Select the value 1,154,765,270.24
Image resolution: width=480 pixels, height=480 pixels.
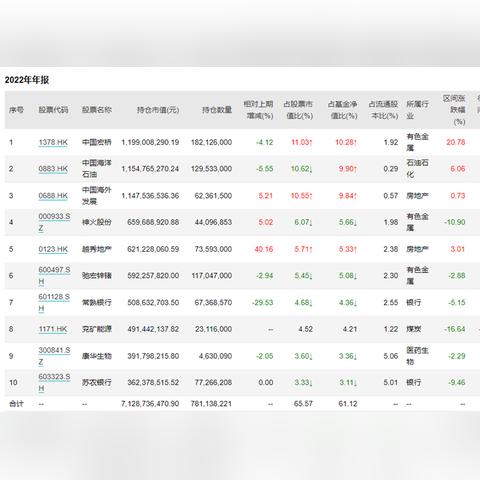coord(150,169)
